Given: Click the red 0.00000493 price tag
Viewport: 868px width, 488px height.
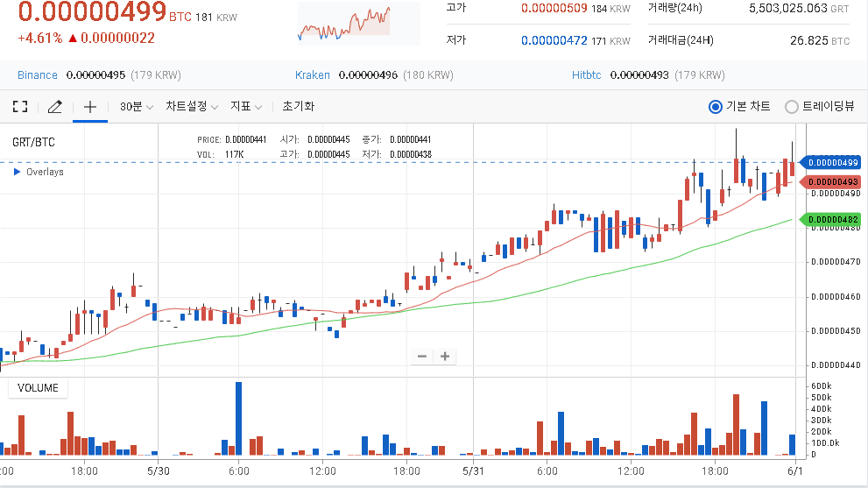Looking at the screenshot, I should tap(833, 181).
